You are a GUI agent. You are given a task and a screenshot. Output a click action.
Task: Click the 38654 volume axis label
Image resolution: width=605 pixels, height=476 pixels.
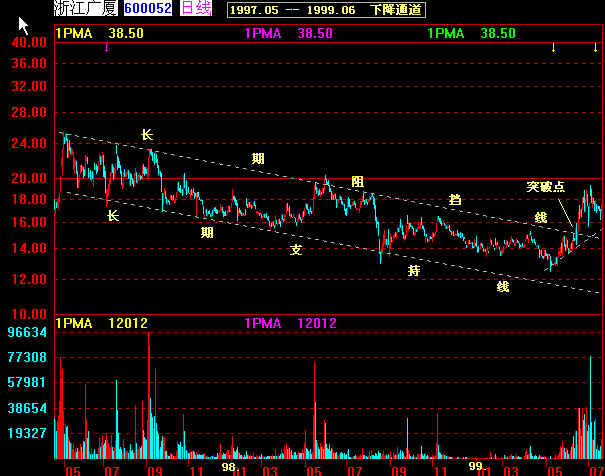(x=27, y=408)
